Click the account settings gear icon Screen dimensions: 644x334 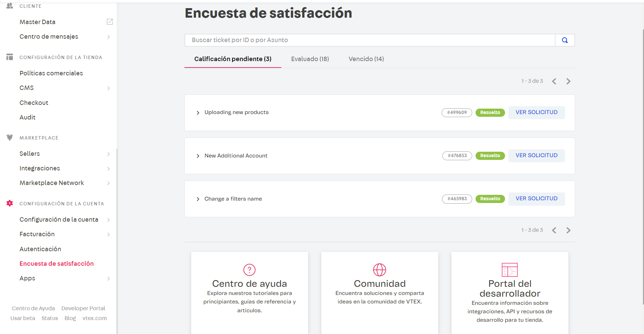pos(10,203)
